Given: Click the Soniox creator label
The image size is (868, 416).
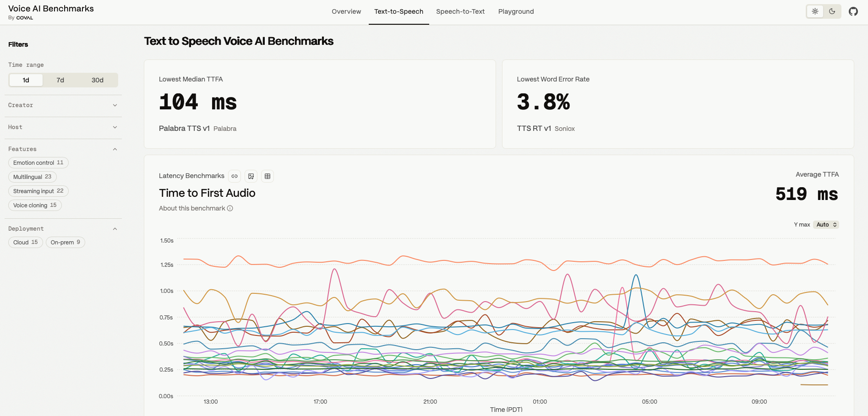Looking at the screenshot, I should (x=564, y=129).
